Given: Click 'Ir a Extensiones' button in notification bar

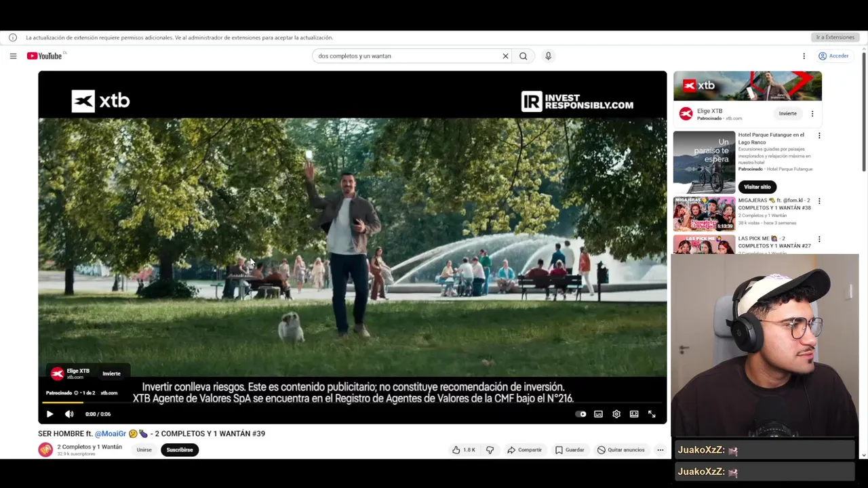Looking at the screenshot, I should pyautogui.click(x=835, y=37).
